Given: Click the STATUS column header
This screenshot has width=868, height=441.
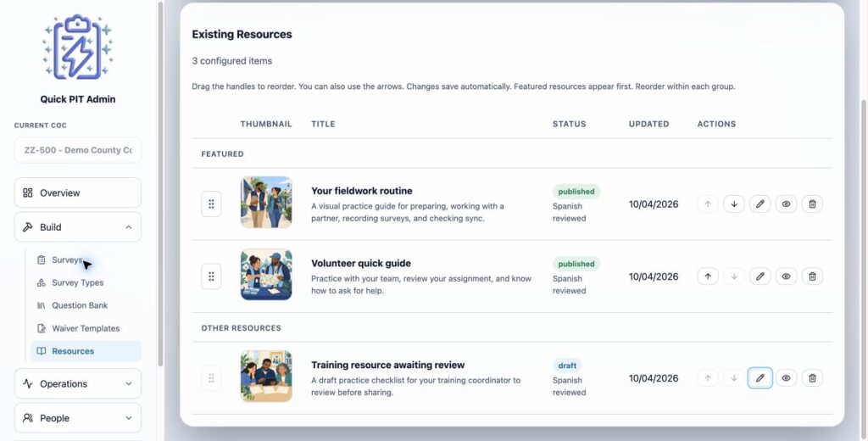Looking at the screenshot, I should click(x=569, y=124).
